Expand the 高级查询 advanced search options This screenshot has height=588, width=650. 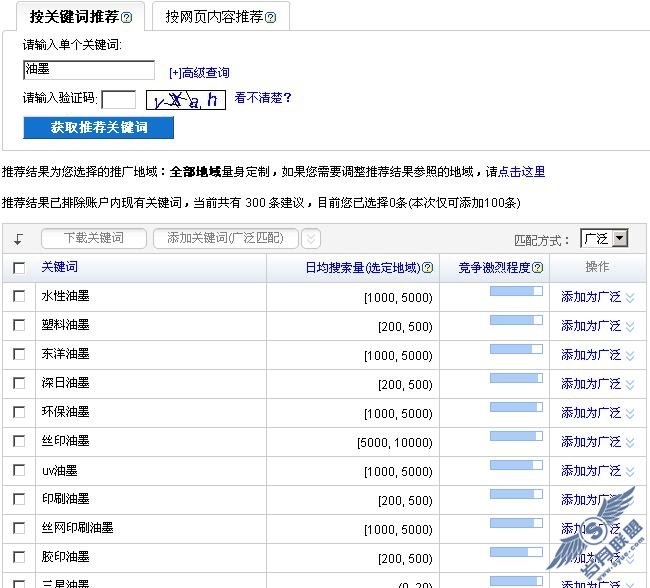(x=199, y=72)
